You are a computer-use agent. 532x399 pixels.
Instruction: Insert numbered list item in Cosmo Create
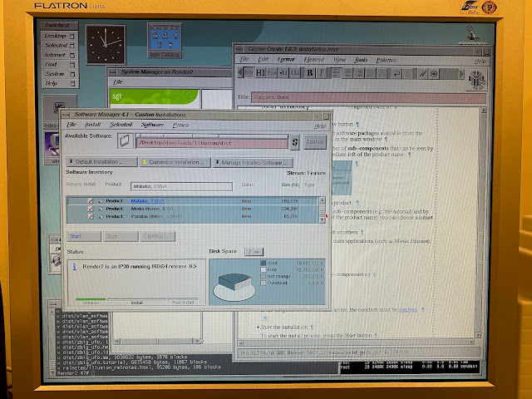coord(294,73)
